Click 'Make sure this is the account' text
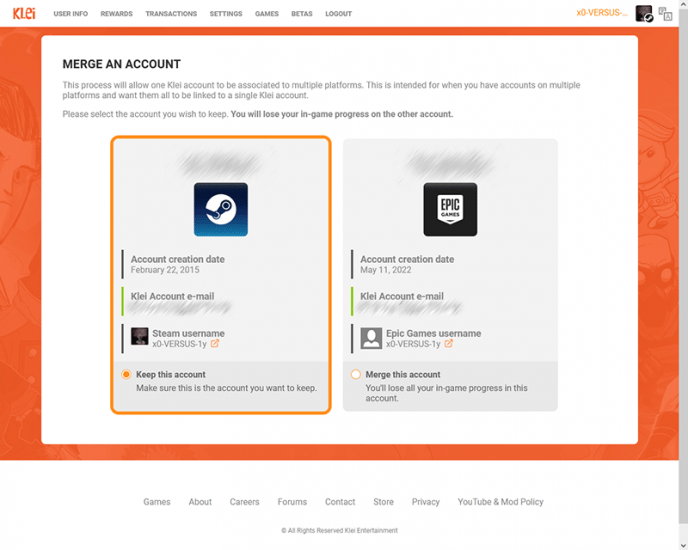The width and height of the screenshot is (688, 550). (226, 388)
